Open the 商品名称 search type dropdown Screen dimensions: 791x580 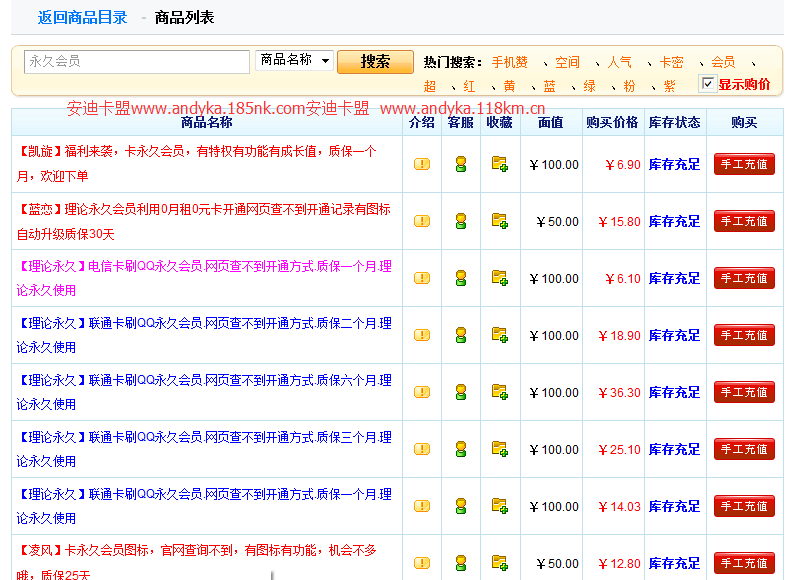click(294, 60)
